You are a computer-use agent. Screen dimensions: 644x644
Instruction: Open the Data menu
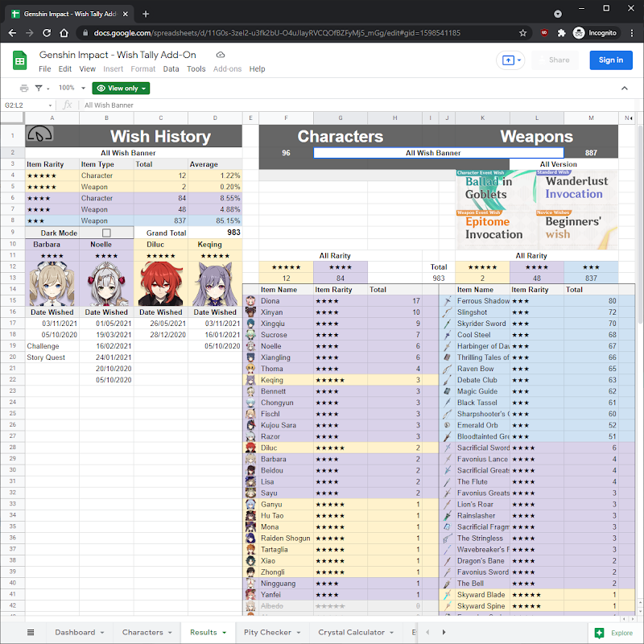coord(171,69)
